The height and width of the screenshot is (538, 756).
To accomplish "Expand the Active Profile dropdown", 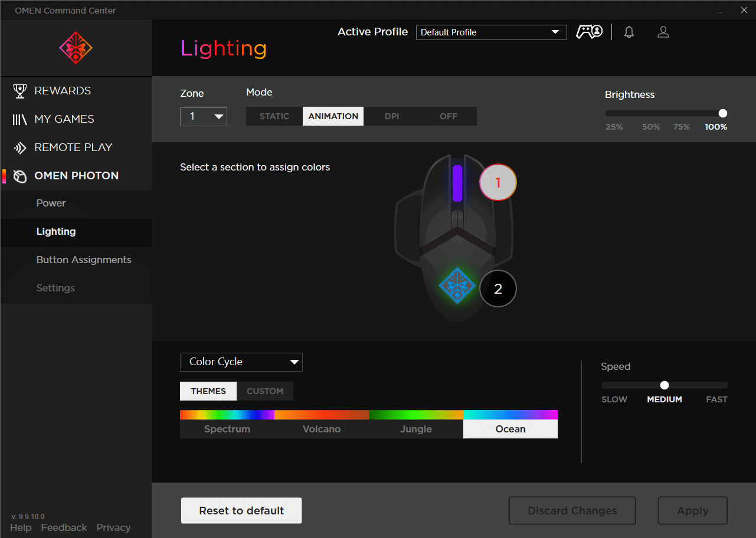I will (x=491, y=32).
